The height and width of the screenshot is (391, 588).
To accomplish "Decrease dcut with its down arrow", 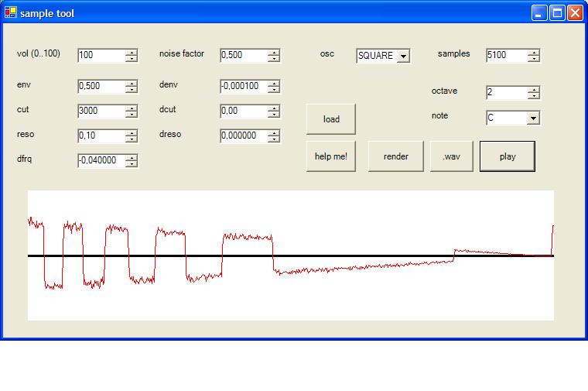I will [x=274, y=114].
